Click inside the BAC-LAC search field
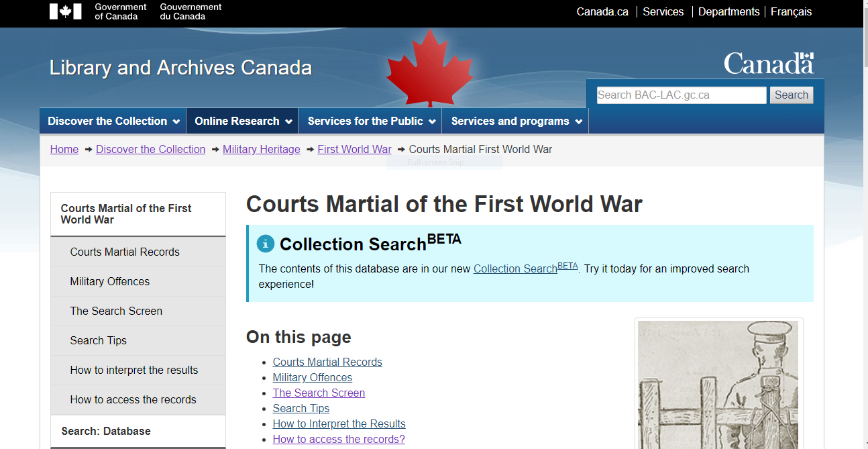 tap(681, 95)
